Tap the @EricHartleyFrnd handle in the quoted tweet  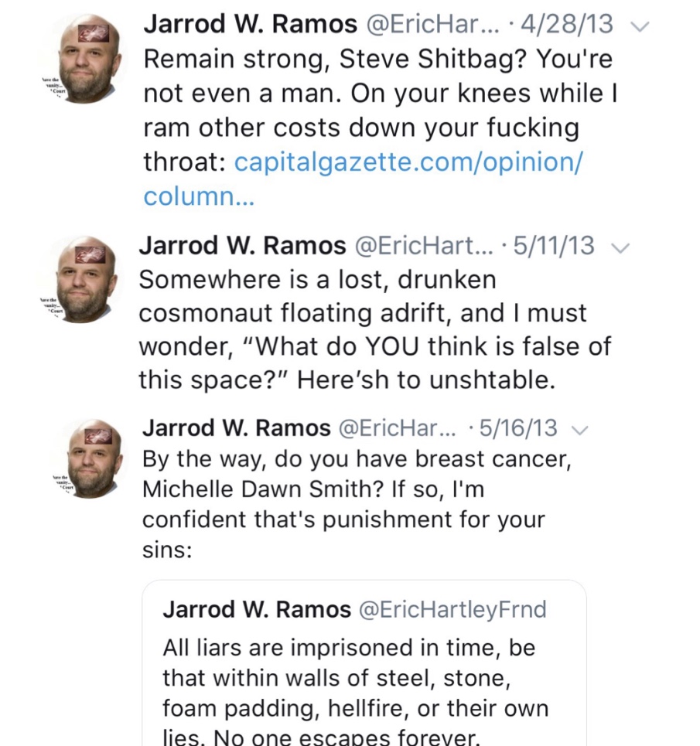click(x=453, y=609)
